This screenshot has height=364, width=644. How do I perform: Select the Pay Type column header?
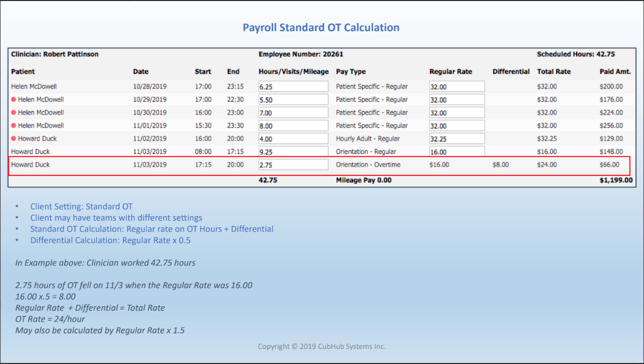(x=351, y=71)
